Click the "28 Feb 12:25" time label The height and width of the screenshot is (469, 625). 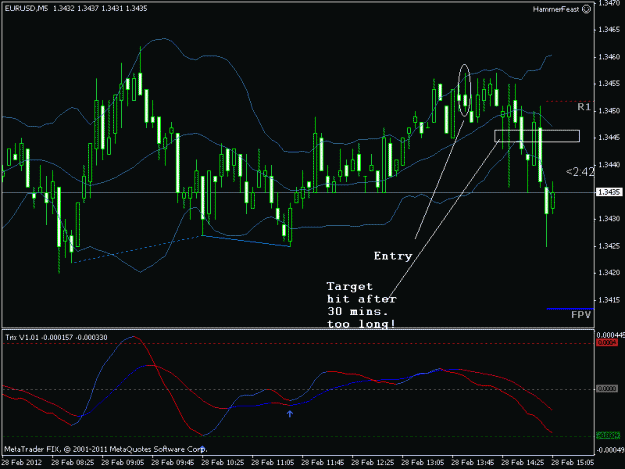tap(373, 462)
